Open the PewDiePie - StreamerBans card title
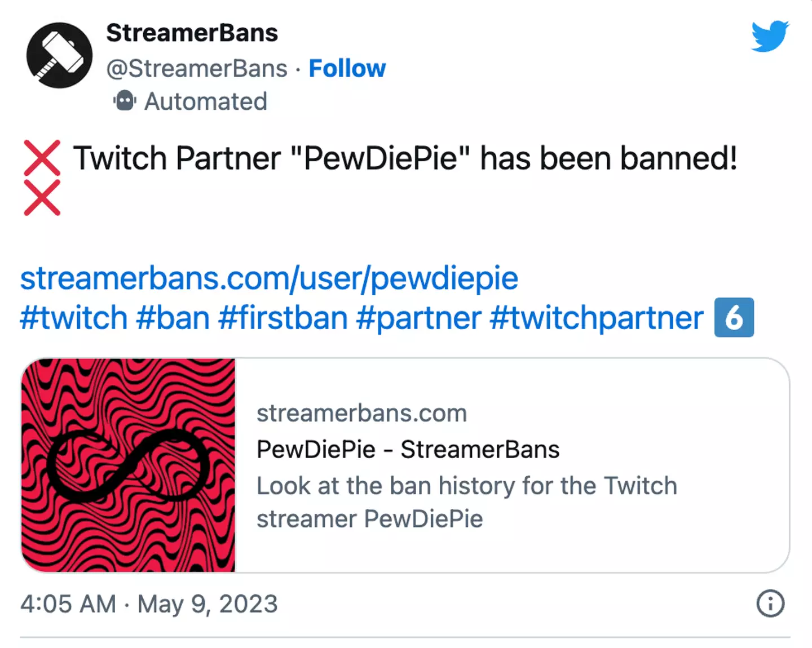Viewport: 812px width, 648px height. (408, 450)
